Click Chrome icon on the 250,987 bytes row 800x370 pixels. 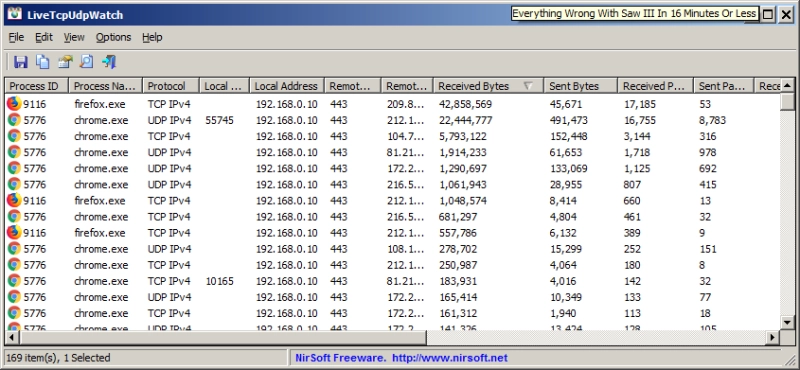pos(14,265)
